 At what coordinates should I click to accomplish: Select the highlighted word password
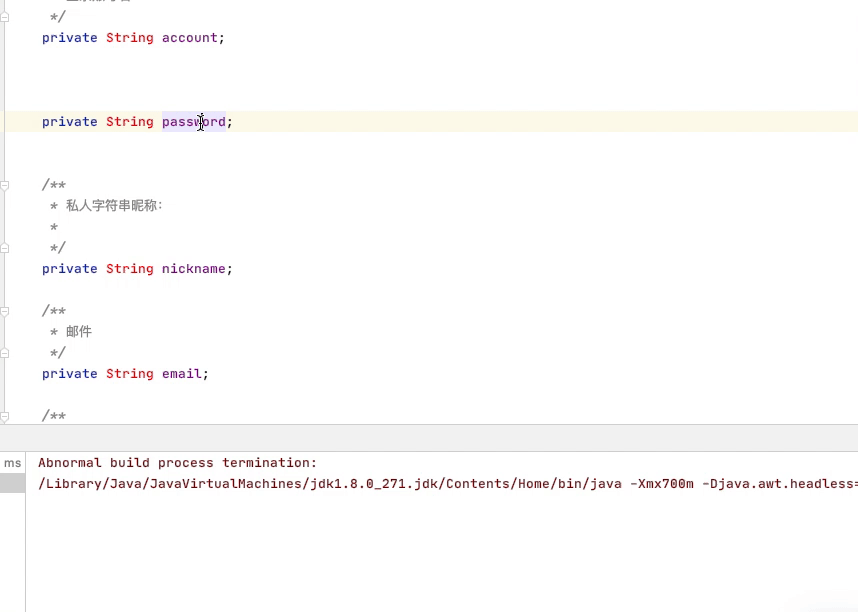click(x=193, y=121)
